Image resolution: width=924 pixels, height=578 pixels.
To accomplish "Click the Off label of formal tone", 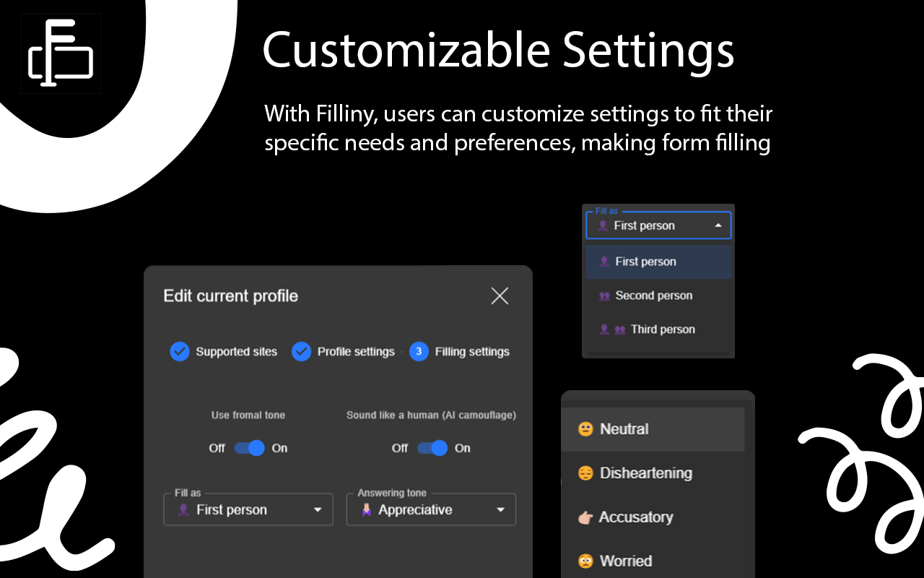I will 217,448.
